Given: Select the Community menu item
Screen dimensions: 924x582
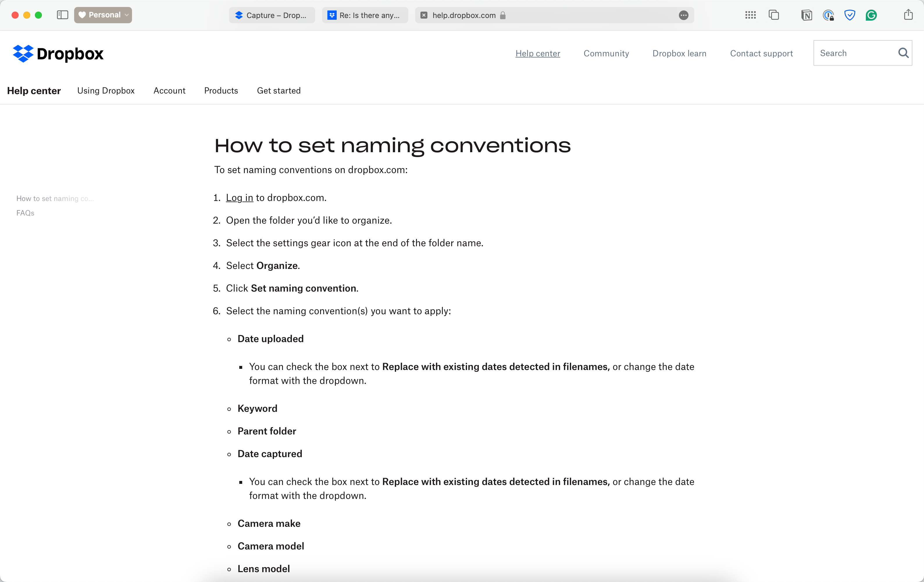Looking at the screenshot, I should 606,53.
